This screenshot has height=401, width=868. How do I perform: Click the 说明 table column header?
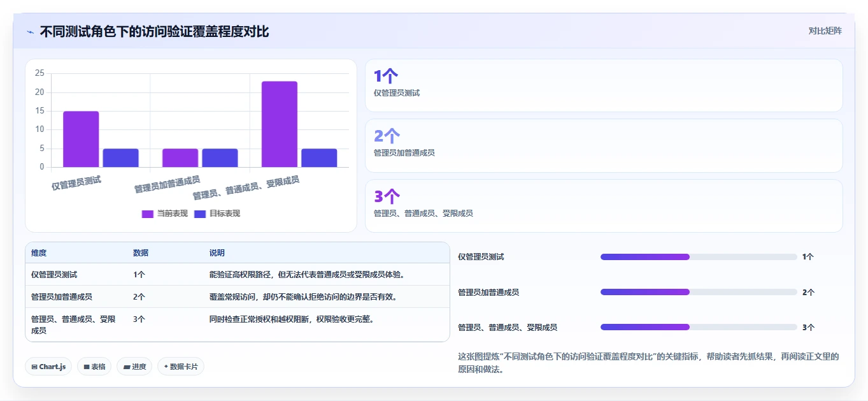[217, 253]
